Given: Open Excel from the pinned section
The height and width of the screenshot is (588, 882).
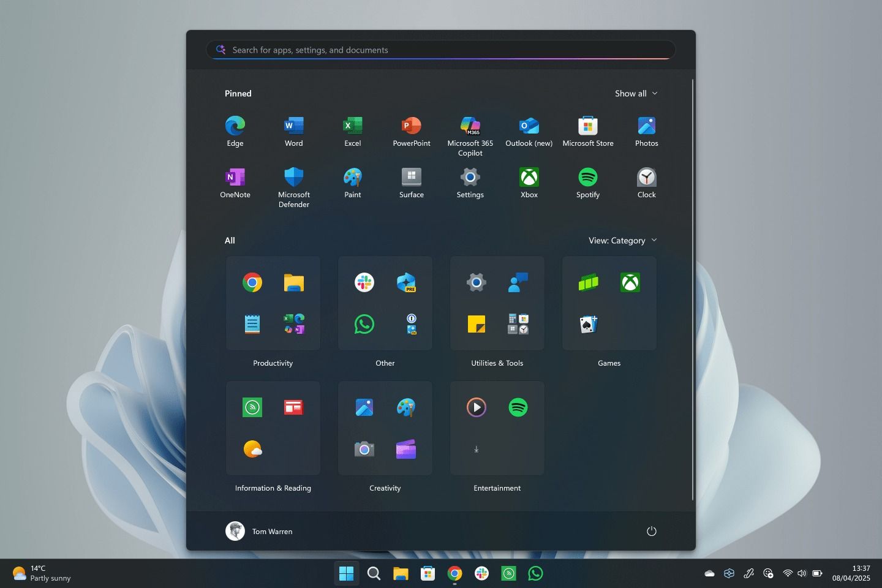Looking at the screenshot, I should [353, 129].
